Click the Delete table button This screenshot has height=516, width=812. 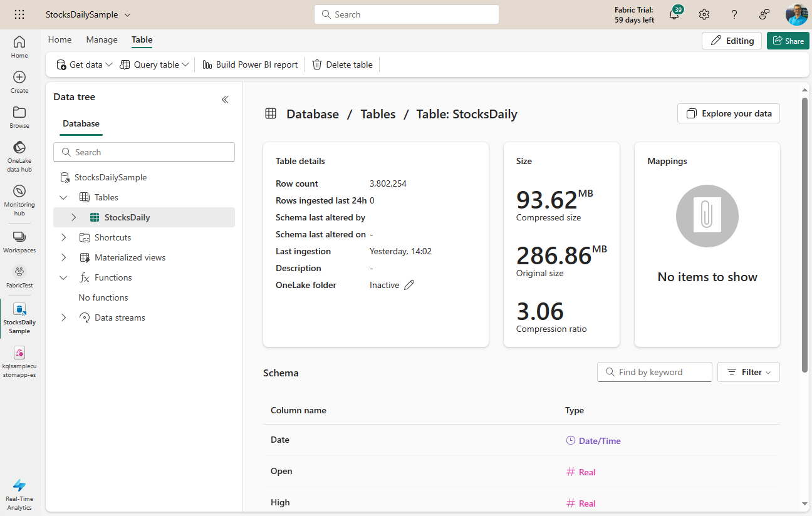pos(342,64)
